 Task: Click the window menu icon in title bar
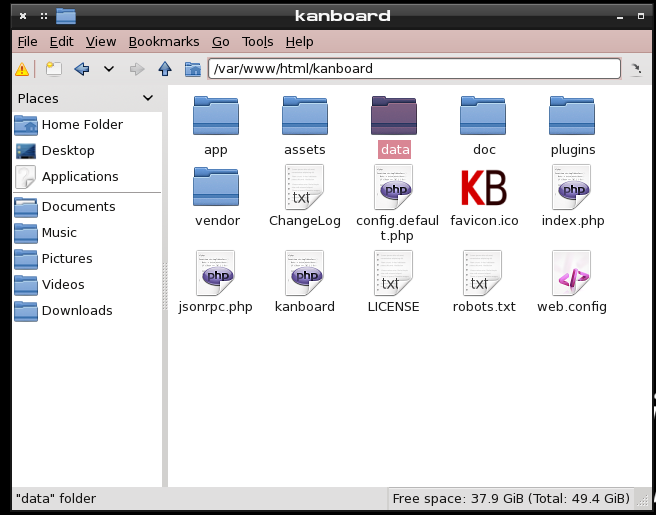[x=66, y=16]
